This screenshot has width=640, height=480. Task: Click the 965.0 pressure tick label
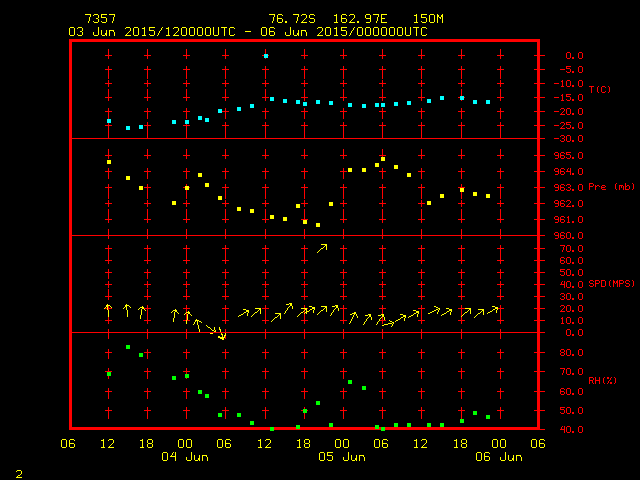tap(561, 155)
